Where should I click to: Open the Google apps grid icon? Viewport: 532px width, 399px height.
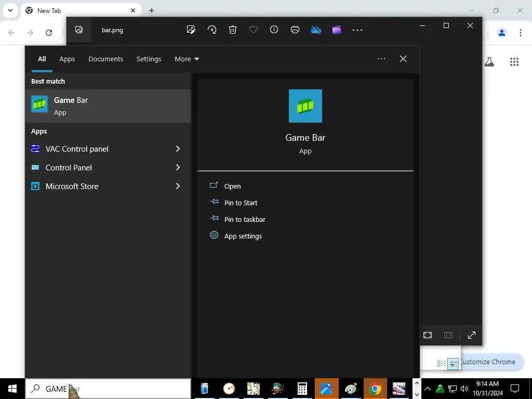(x=514, y=62)
